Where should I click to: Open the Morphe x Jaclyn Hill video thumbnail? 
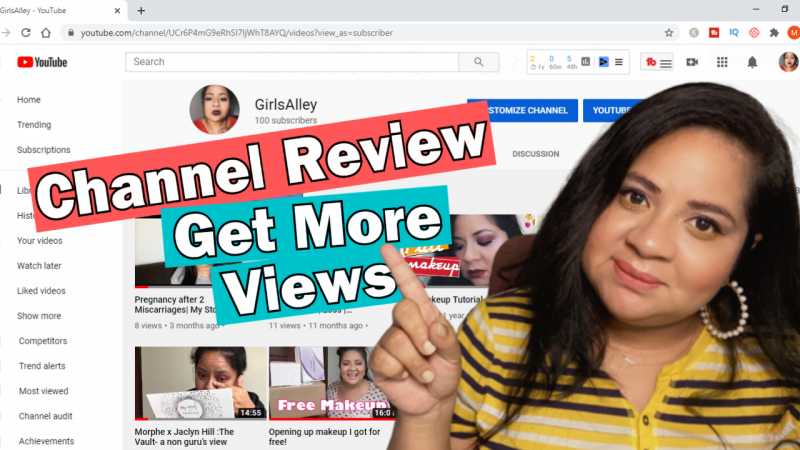tap(198, 383)
